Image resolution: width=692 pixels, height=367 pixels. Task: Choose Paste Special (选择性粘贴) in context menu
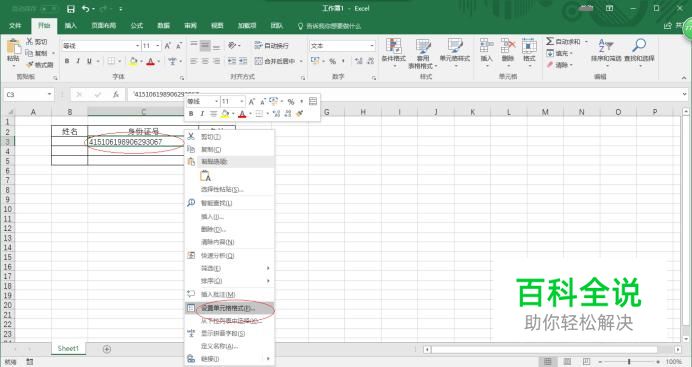coord(230,189)
